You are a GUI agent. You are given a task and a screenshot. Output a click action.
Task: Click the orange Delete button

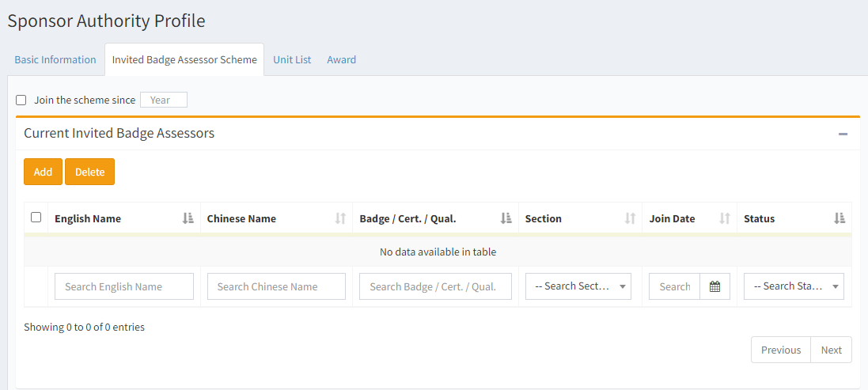(89, 172)
